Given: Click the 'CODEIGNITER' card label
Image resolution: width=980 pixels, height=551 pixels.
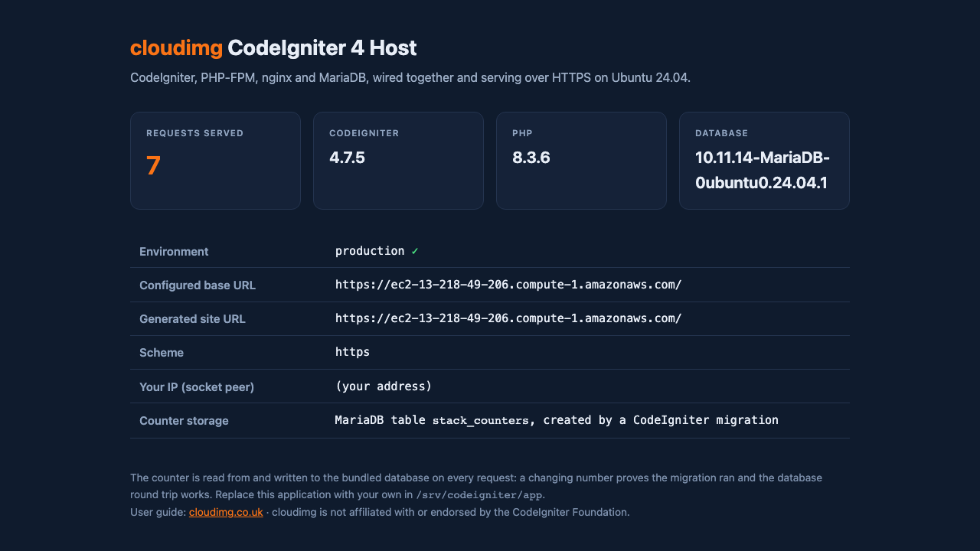Looking at the screenshot, I should pyautogui.click(x=364, y=133).
